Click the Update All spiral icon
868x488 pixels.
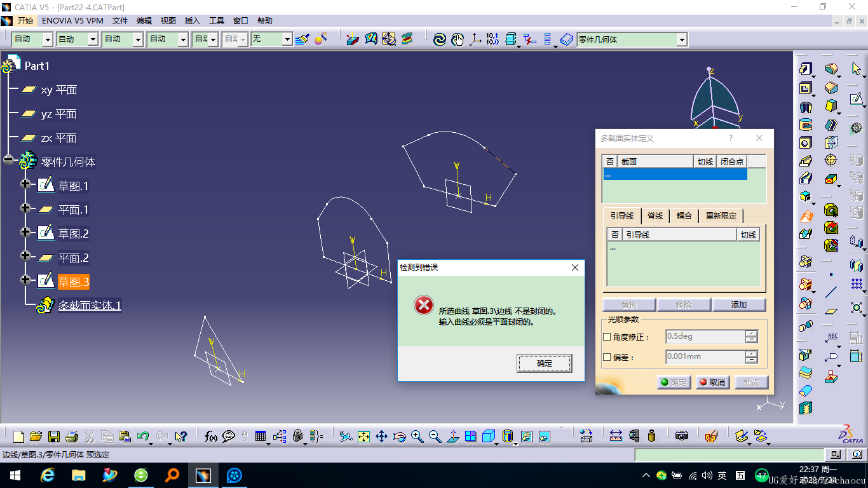click(x=440, y=39)
